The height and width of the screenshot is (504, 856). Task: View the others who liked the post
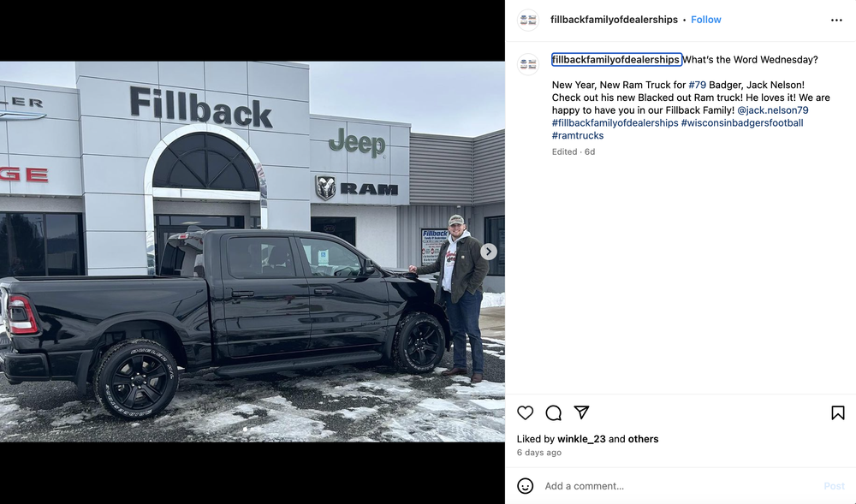pos(643,439)
